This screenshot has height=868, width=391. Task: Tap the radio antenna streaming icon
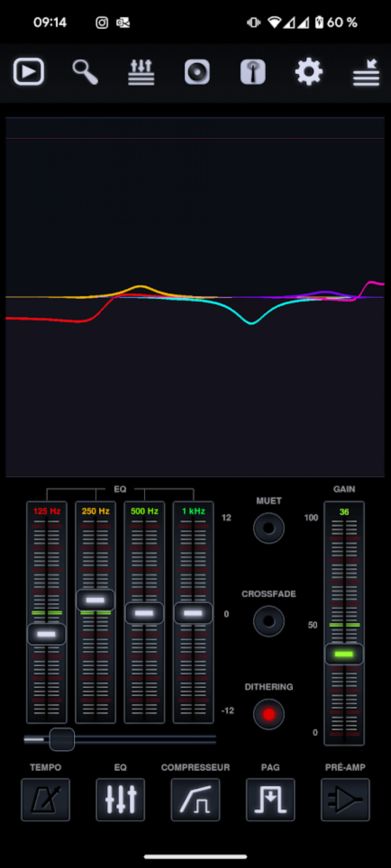(x=253, y=72)
